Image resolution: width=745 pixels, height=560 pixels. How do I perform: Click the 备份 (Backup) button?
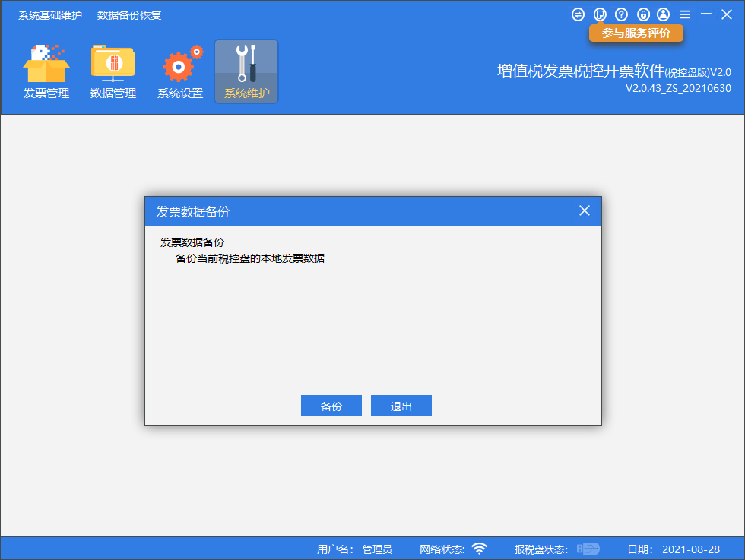point(331,407)
